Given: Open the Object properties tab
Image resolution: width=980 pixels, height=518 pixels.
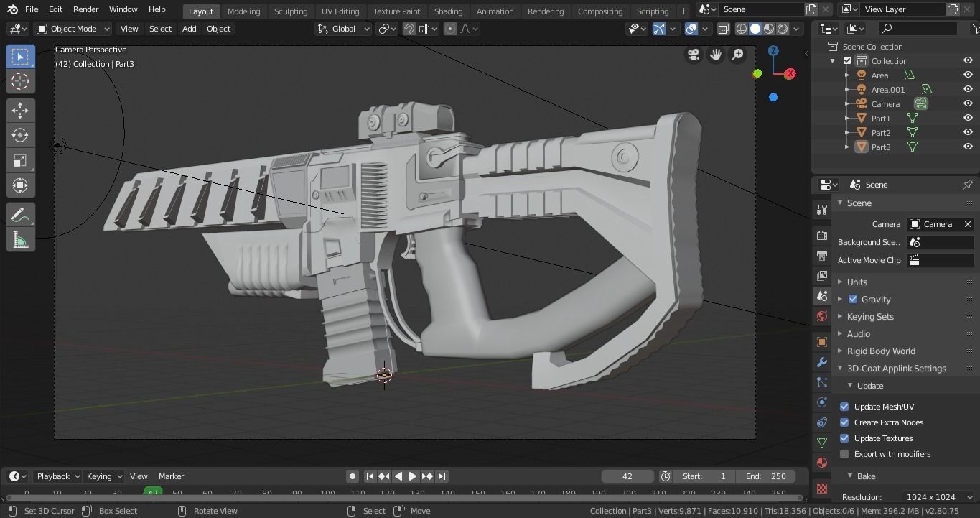Looking at the screenshot, I should point(822,342).
